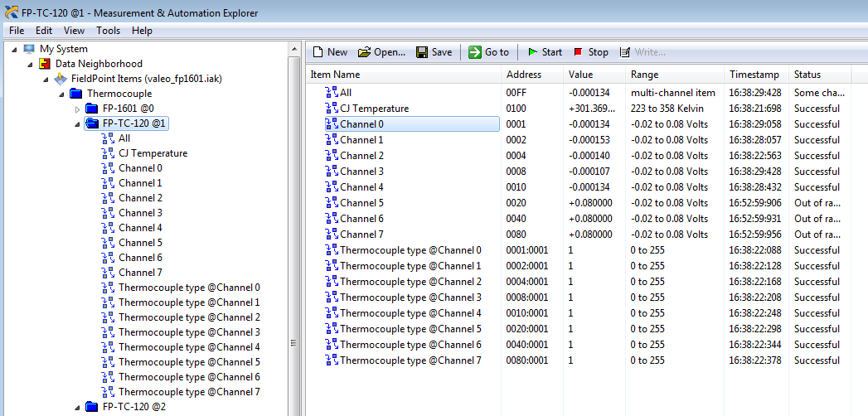
Task: Click the tree pane scroll up arrow
Action: click(x=294, y=50)
